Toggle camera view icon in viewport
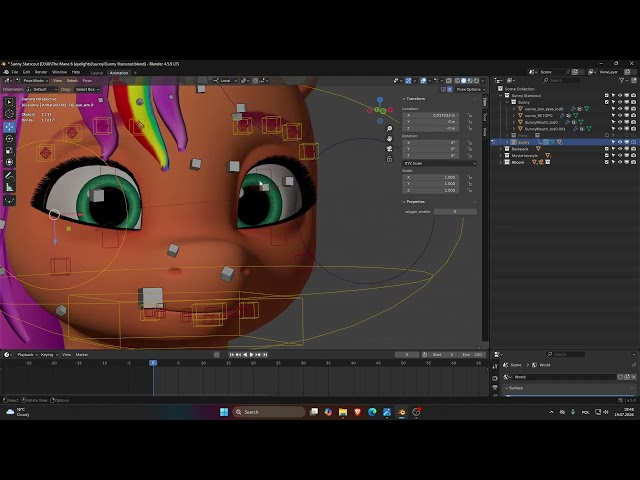This screenshot has height=480, width=640. (389, 149)
